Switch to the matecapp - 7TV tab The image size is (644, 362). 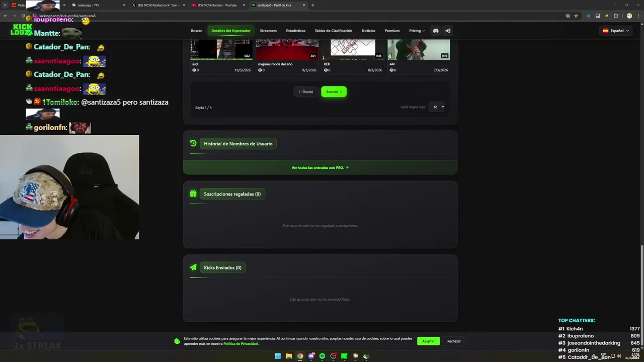pos(98,5)
